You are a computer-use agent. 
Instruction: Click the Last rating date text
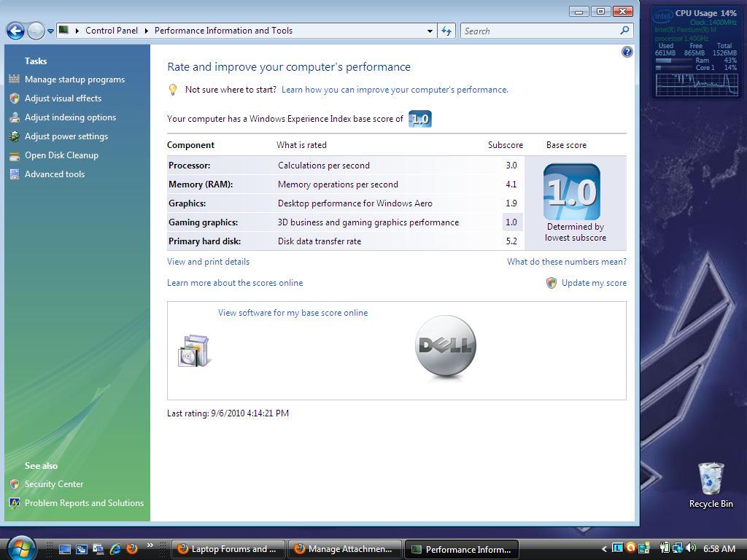[x=228, y=413]
